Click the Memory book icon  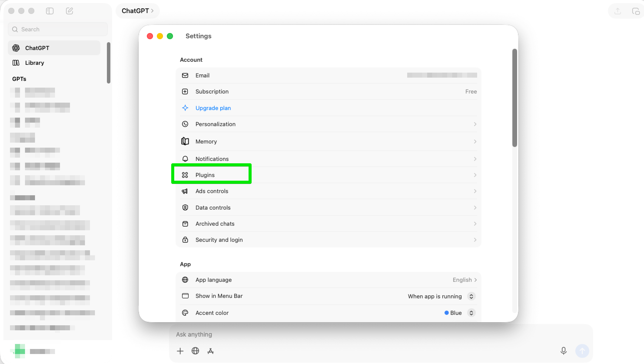point(185,141)
